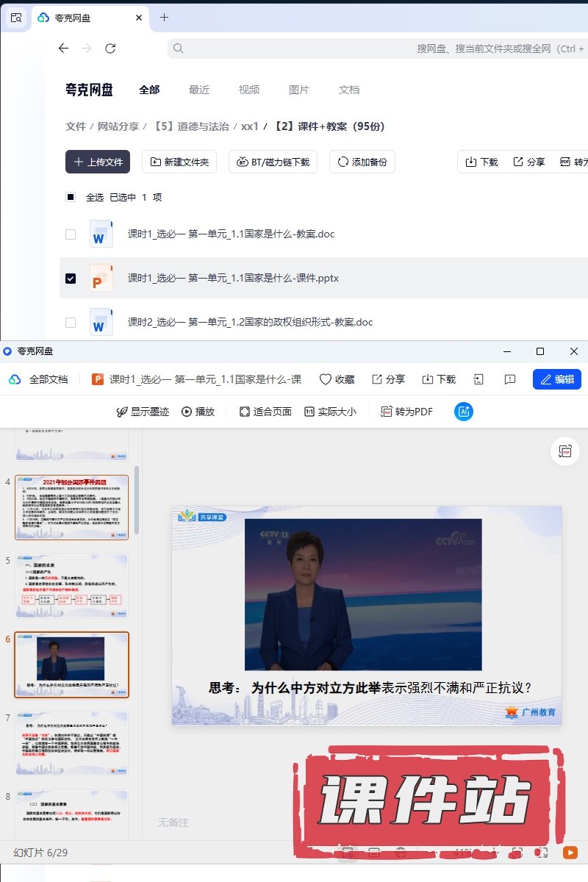Image resolution: width=588 pixels, height=882 pixels.
Task: Reload the page with the refresh icon
Action: pyautogui.click(x=110, y=49)
